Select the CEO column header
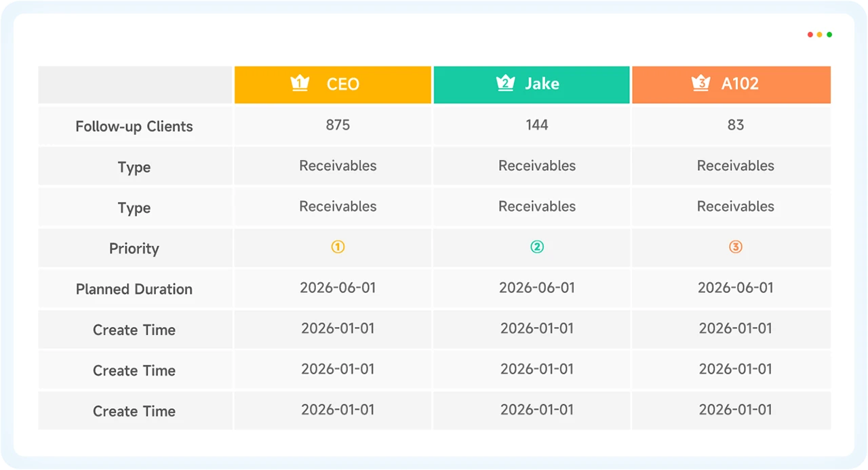The width and height of the screenshot is (868, 470). 333,85
